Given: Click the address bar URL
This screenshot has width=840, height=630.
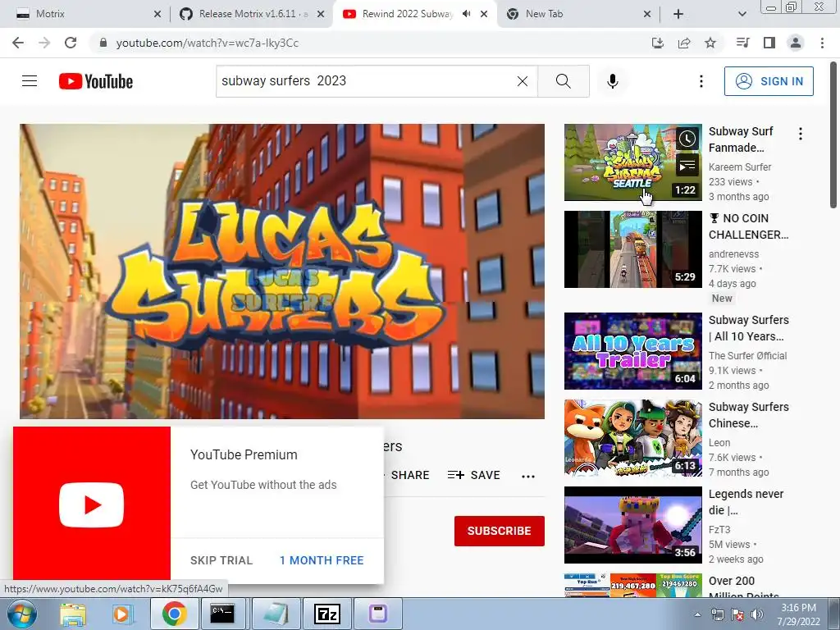Looking at the screenshot, I should [208, 43].
